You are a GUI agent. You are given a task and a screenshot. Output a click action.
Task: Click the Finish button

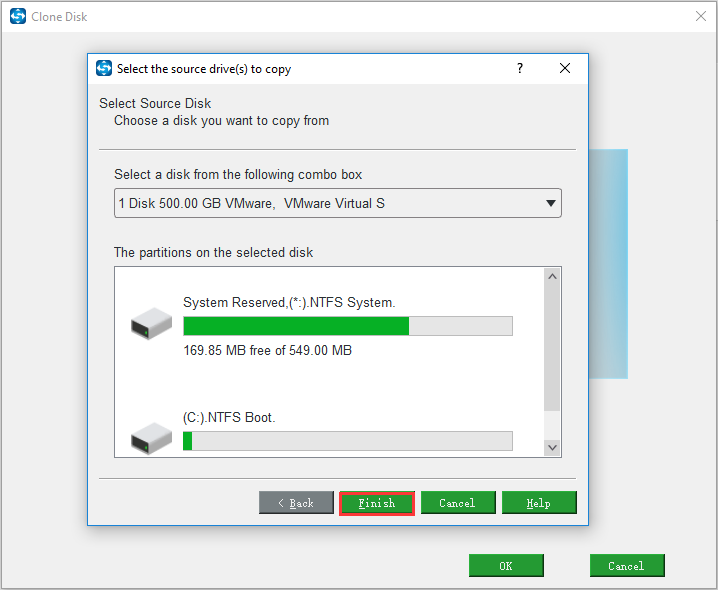click(377, 503)
